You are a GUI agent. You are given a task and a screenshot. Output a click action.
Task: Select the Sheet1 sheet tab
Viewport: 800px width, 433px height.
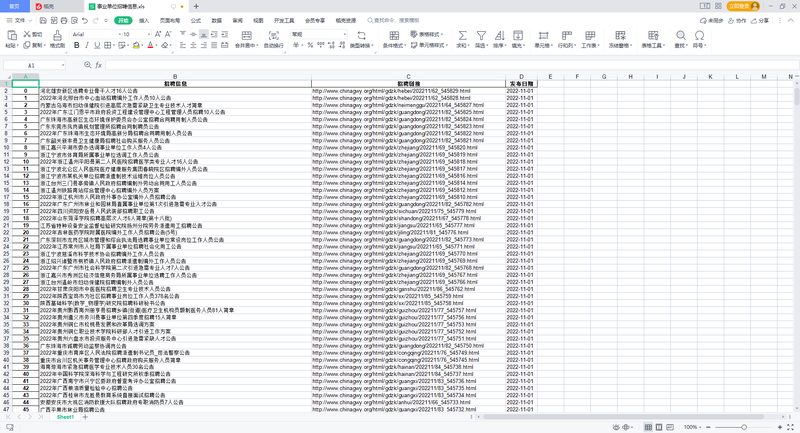[65, 417]
